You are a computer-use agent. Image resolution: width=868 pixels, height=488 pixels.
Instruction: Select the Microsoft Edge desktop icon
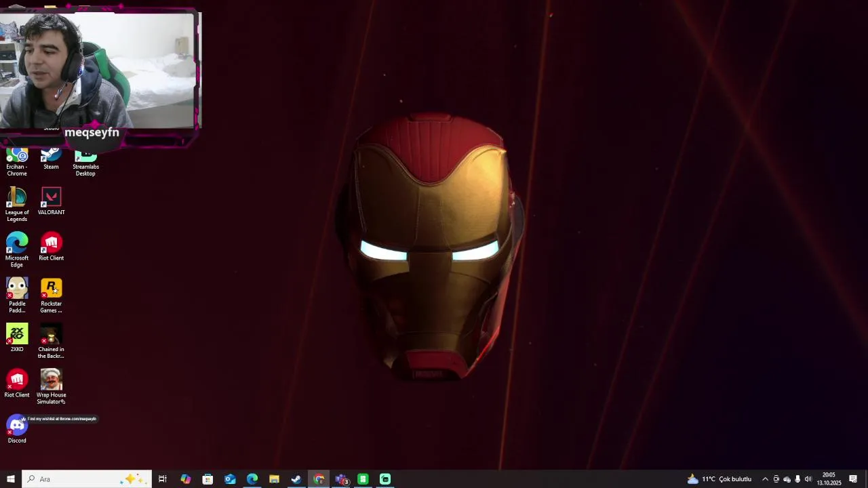coord(17,250)
